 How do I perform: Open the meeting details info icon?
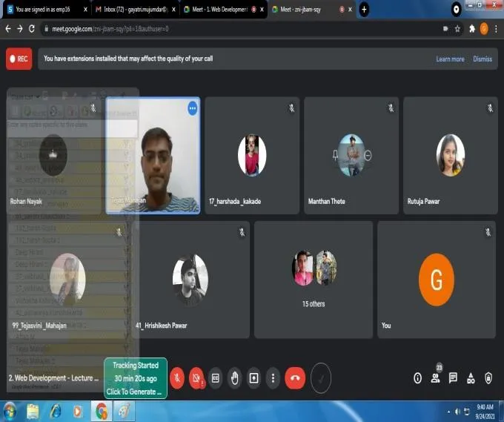pos(417,378)
